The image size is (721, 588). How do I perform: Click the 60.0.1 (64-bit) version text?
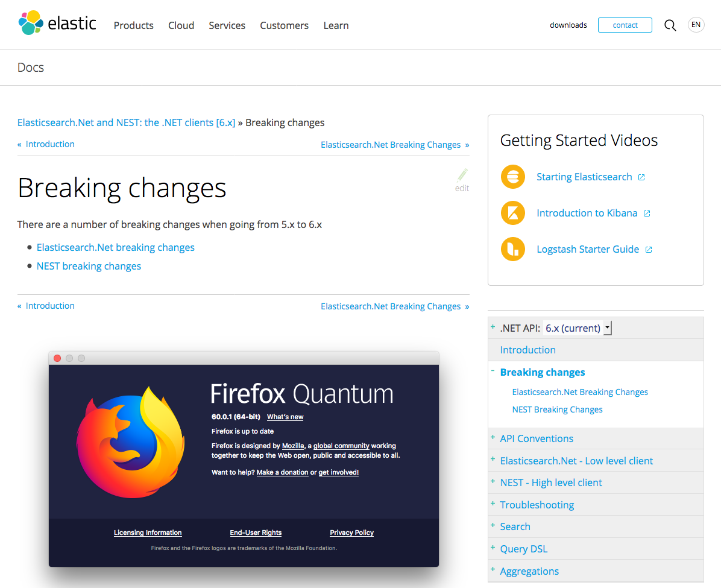pos(236,417)
